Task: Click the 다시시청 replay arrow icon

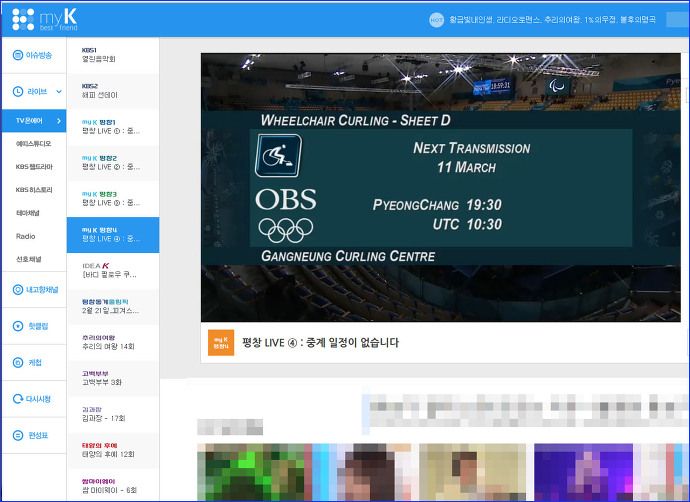Action: [x=18, y=399]
